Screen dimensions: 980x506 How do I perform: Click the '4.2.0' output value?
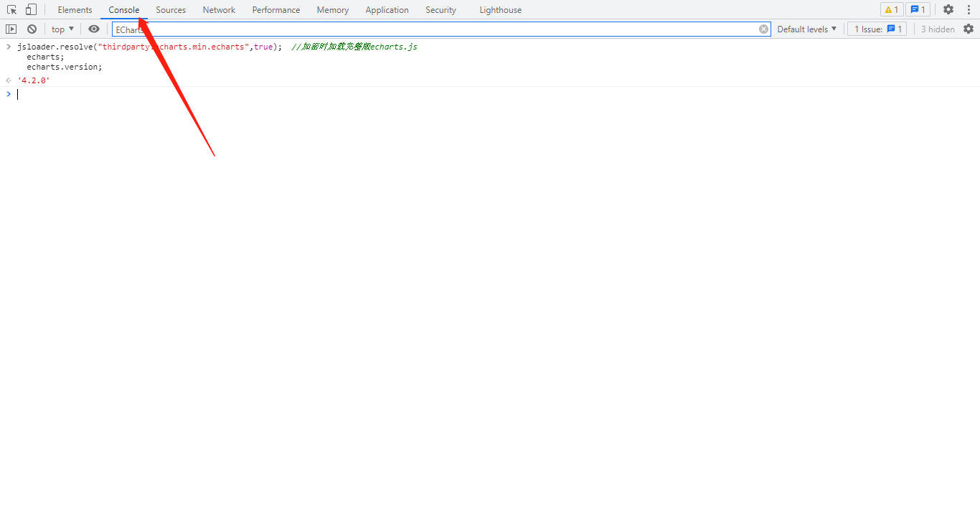pos(34,80)
